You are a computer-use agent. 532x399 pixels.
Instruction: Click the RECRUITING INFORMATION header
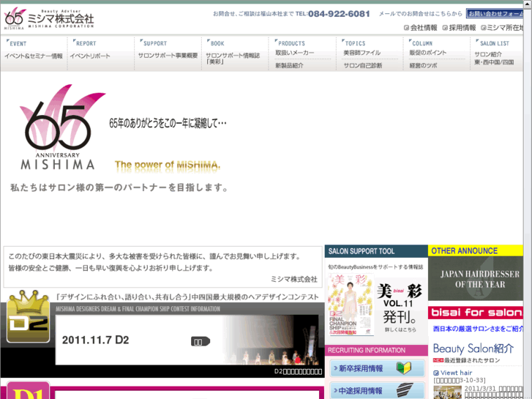pos(376,350)
